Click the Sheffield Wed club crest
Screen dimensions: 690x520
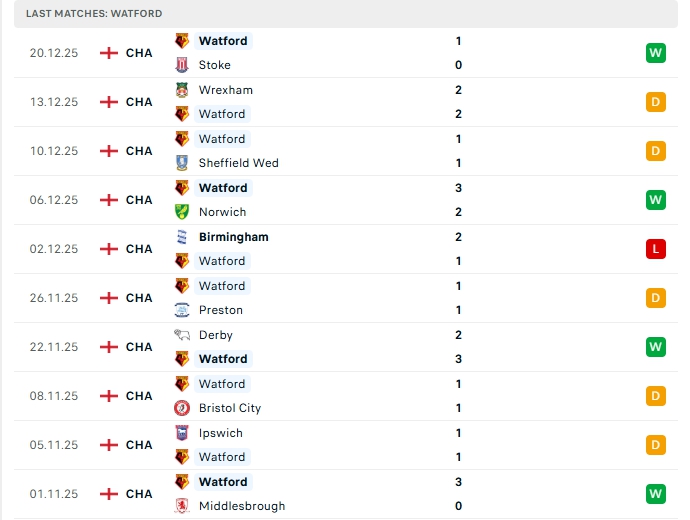(x=182, y=163)
